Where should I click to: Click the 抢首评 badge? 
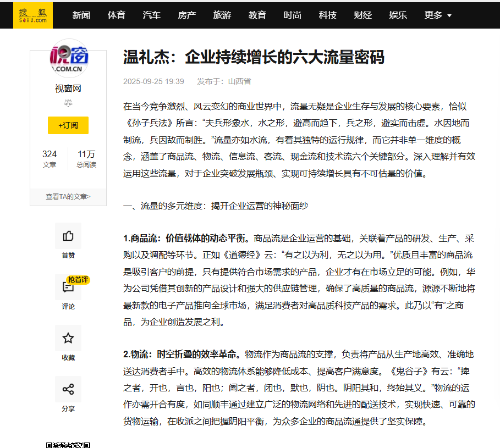point(78,280)
